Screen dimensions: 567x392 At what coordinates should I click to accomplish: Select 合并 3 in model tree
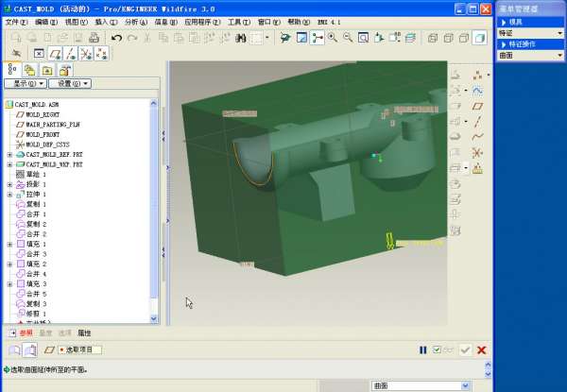click(36, 254)
